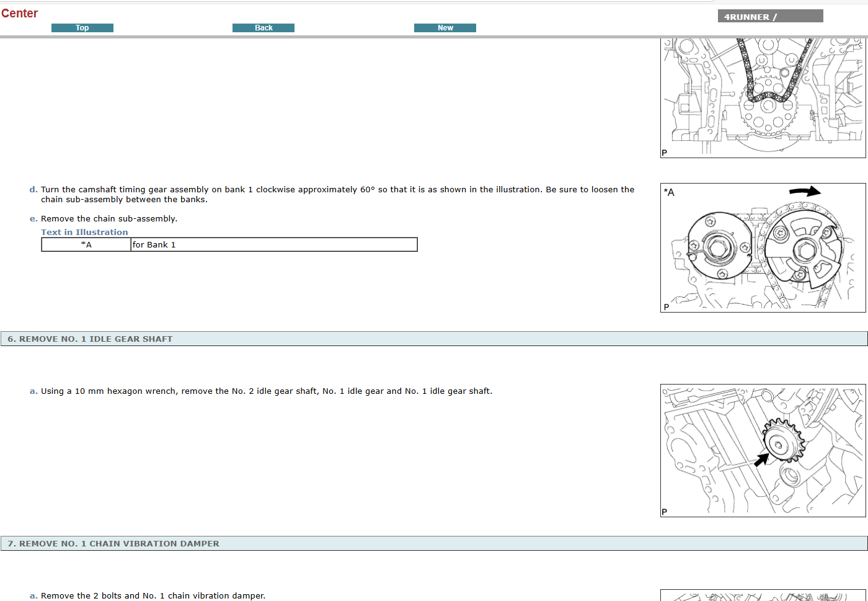The image size is (868, 601).
Task: Select the 4RUNNER vehicle label
Action: coord(769,17)
